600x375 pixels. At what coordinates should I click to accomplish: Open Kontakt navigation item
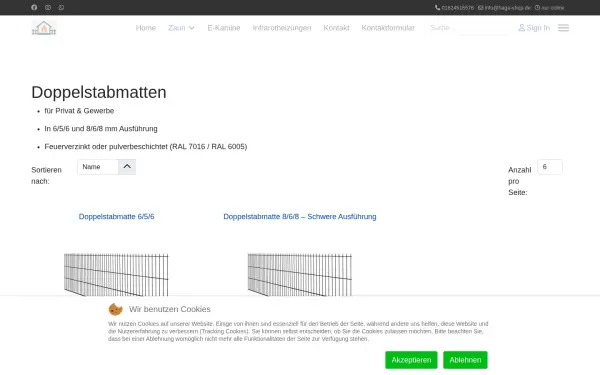pyautogui.click(x=336, y=28)
